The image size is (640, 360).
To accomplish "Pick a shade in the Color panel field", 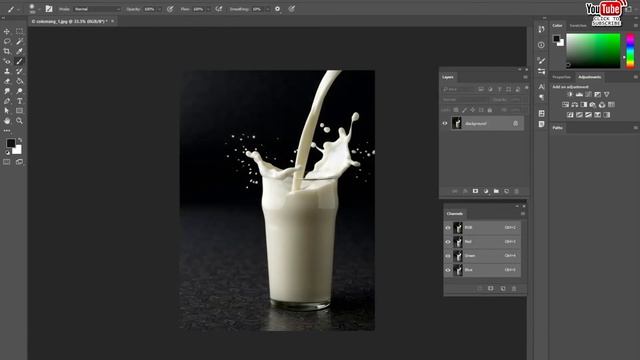I will (x=593, y=51).
